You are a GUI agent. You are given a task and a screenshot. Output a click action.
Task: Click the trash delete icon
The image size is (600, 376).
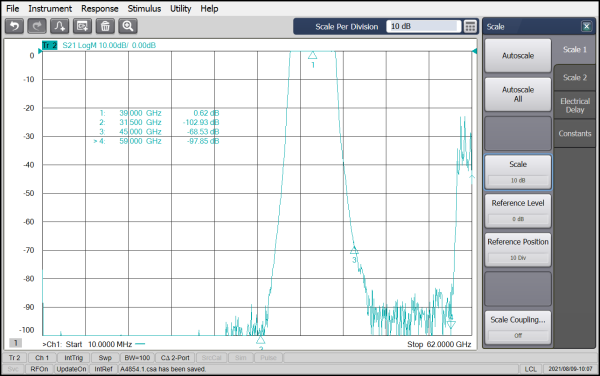point(105,26)
